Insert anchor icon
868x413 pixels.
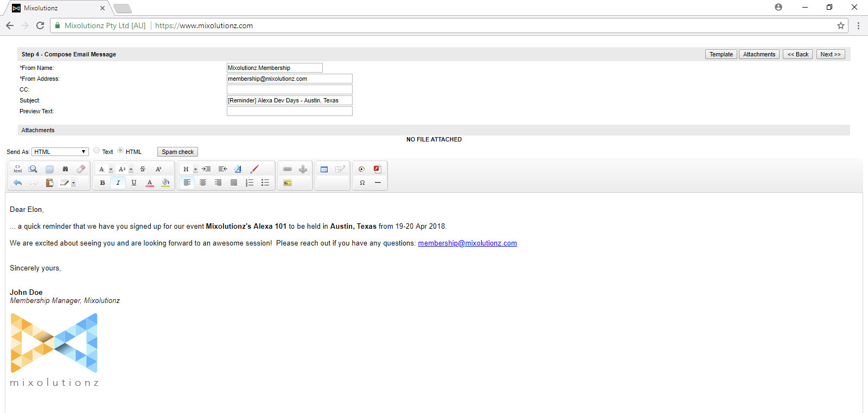303,169
